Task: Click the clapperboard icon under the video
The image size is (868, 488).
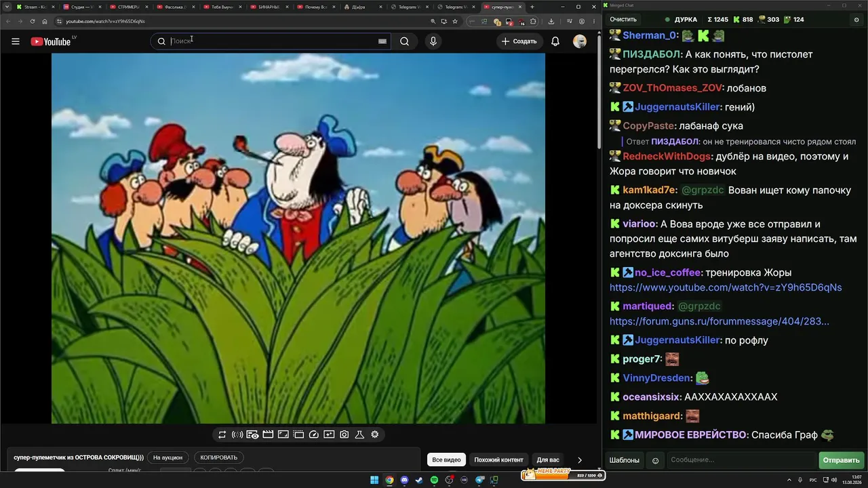Action: 268,434
